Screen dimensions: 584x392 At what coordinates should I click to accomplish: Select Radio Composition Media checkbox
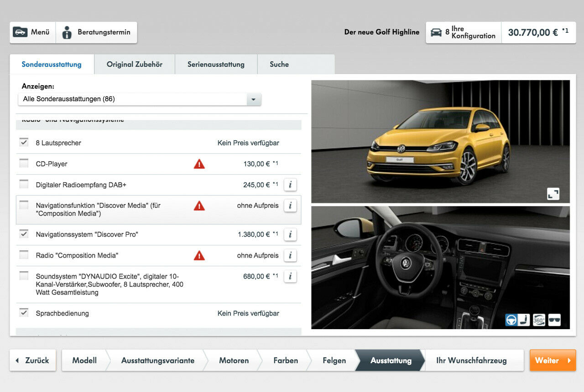click(x=24, y=255)
